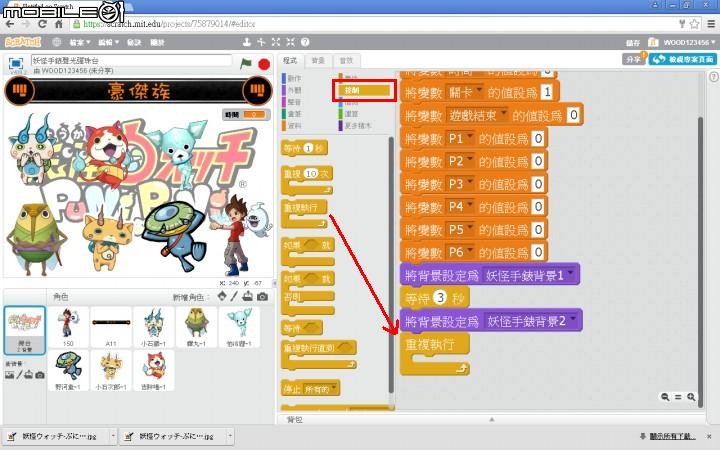Select sprite 150 in the sprite list
Image resolution: width=720 pixels, height=450 pixels.
[68, 327]
